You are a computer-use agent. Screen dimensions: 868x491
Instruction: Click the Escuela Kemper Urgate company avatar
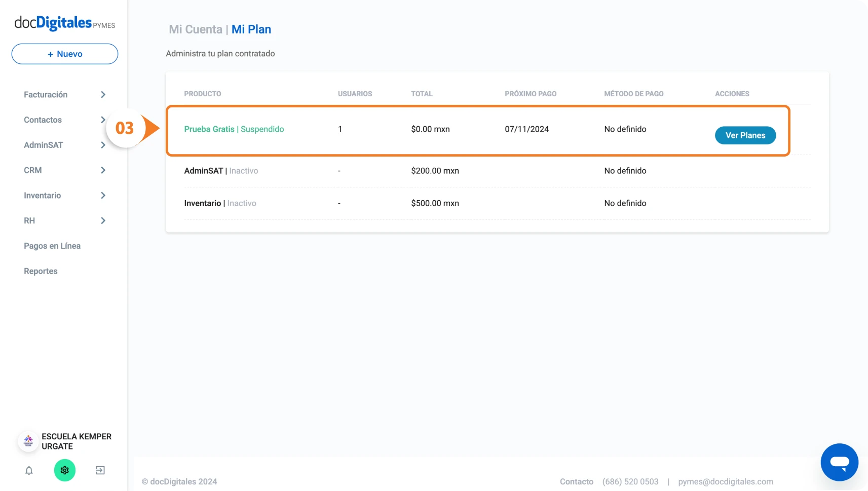[x=28, y=441]
